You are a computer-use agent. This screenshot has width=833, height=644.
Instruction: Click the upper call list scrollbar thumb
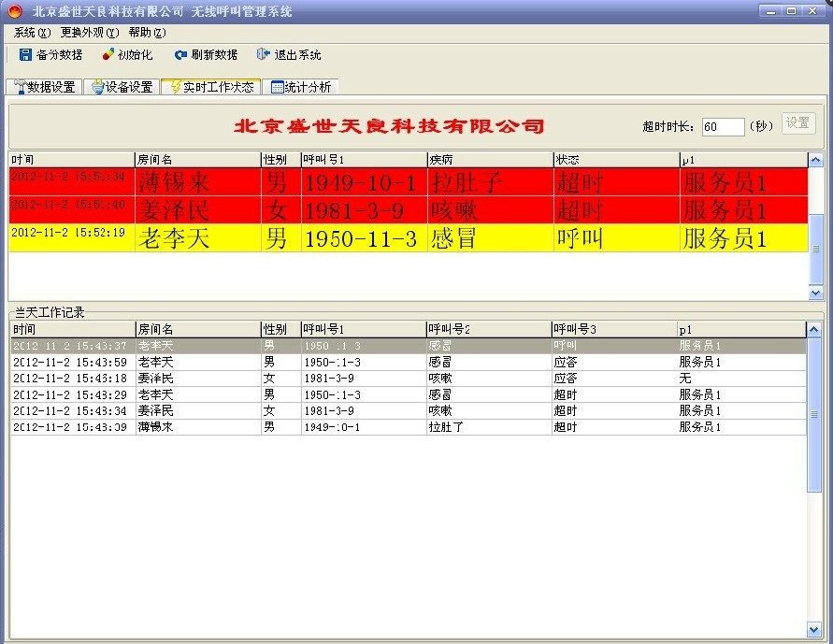815,249
